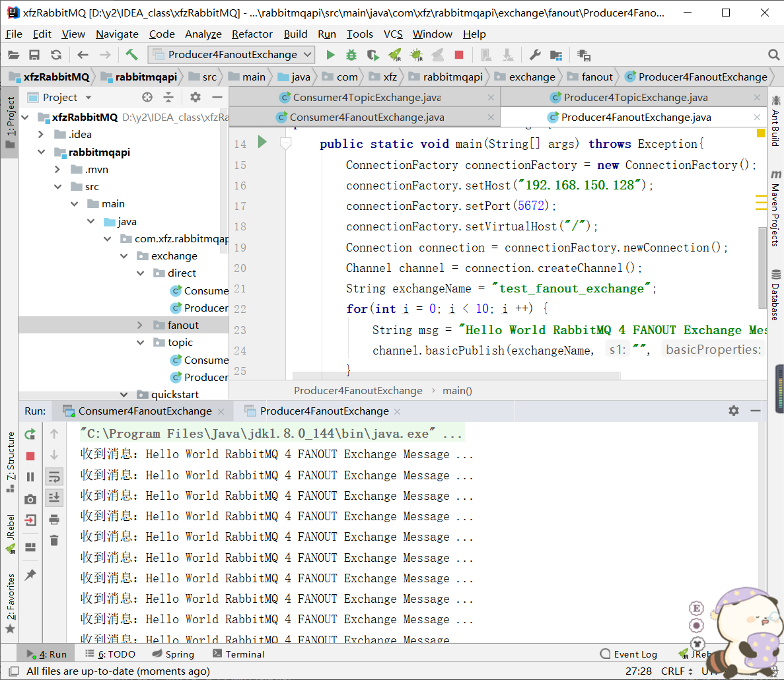Open project structure toolbar icon
This screenshot has width=784, height=680.
[556, 55]
